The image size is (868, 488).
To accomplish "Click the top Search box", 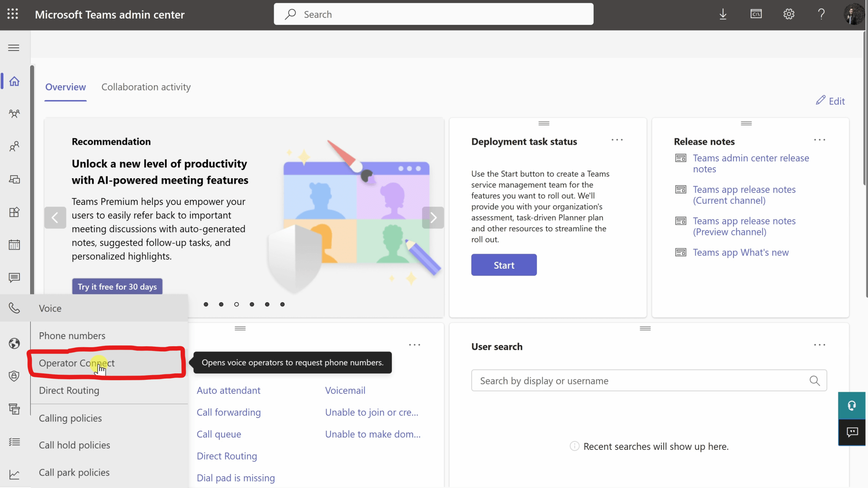I will (x=433, y=14).
